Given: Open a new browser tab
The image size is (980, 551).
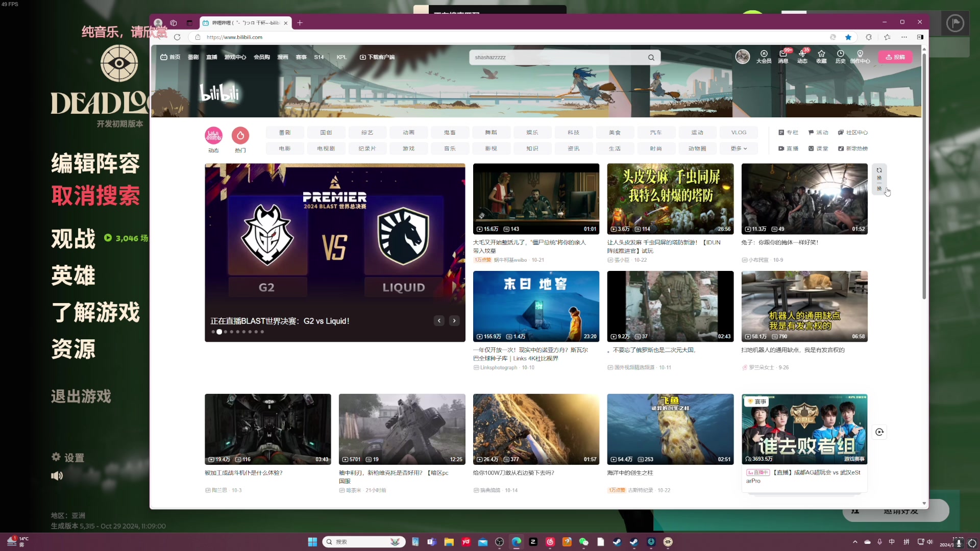Looking at the screenshot, I should click(x=300, y=22).
